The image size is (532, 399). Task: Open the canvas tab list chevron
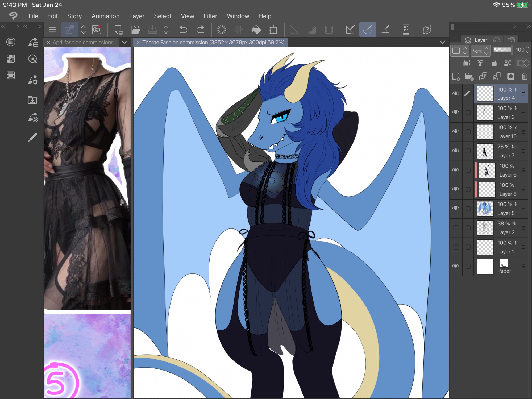[x=442, y=42]
